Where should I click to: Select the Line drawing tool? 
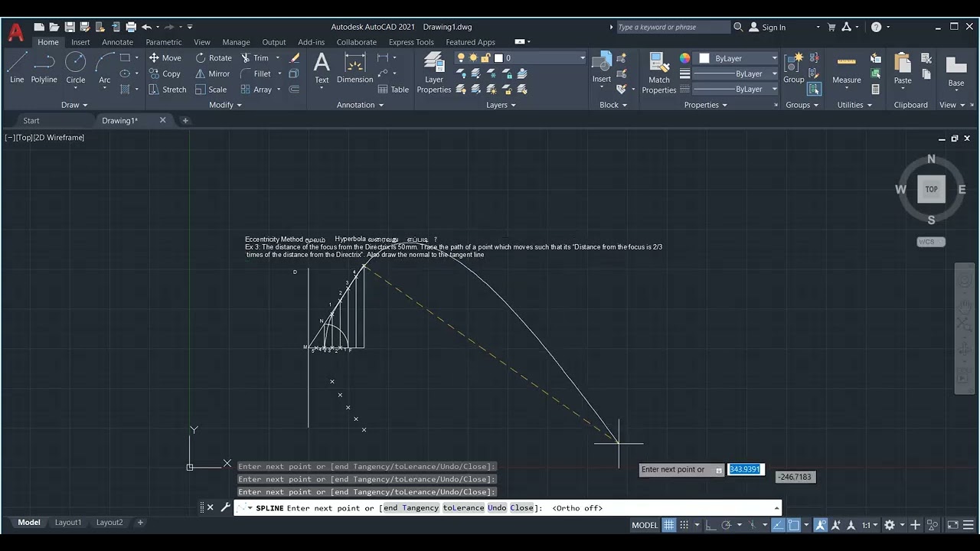tap(17, 67)
